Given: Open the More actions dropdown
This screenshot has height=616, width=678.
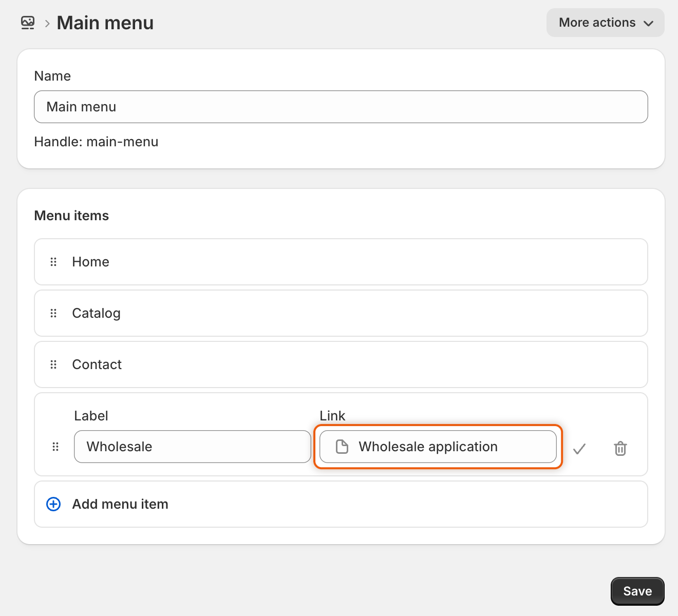Looking at the screenshot, I should pyautogui.click(x=606, y=23).
